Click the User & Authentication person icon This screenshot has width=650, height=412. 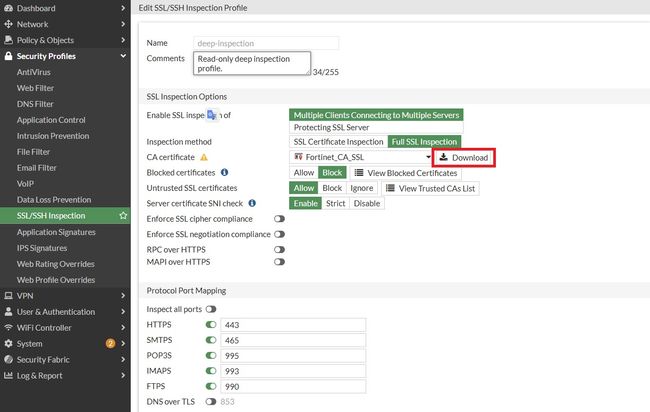click(8, 311)
